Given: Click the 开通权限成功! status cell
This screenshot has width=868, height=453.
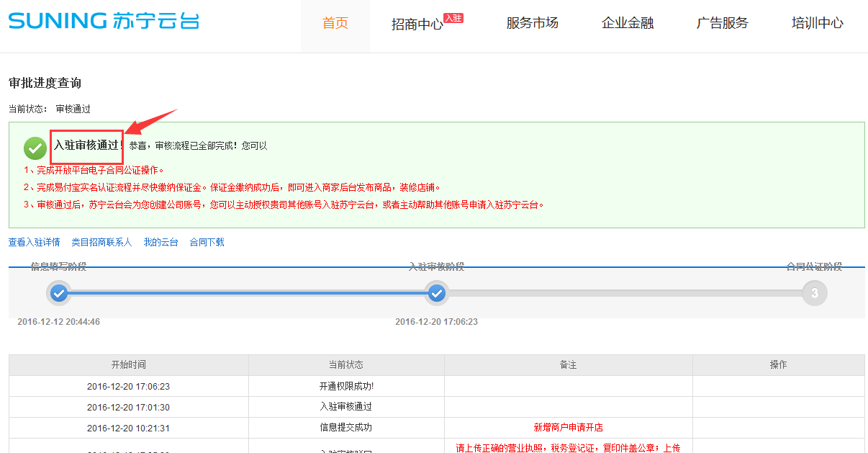Looking at the screenshot, I should coord(346,386).
